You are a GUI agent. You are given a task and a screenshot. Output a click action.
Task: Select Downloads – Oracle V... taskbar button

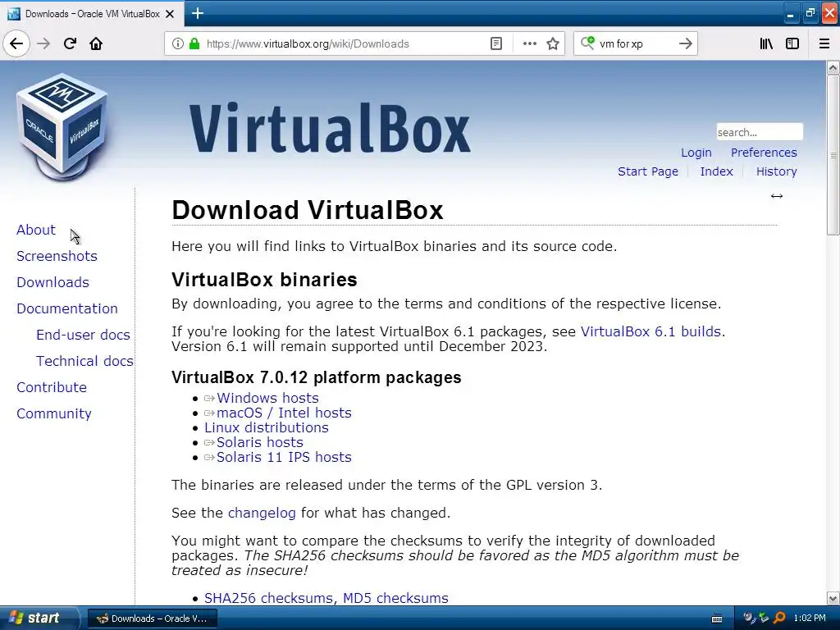pos(152,619)
